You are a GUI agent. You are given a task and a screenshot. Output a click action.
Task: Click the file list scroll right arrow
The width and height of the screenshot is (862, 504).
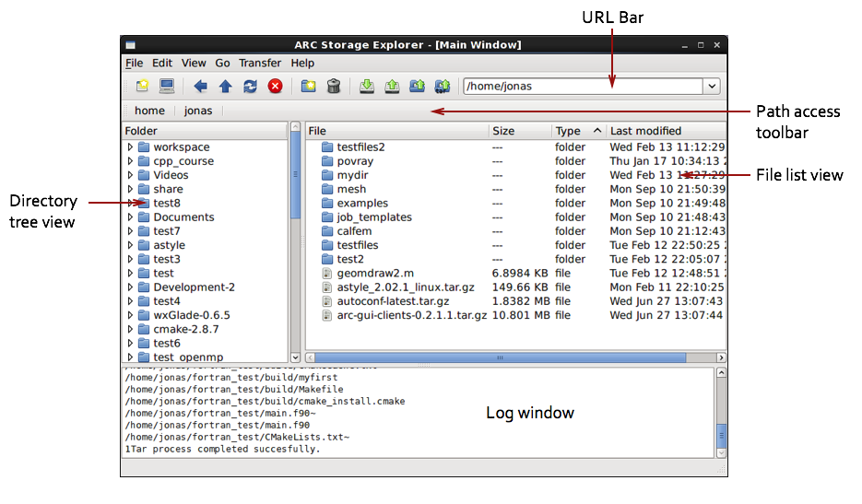[x=721, y=357]
